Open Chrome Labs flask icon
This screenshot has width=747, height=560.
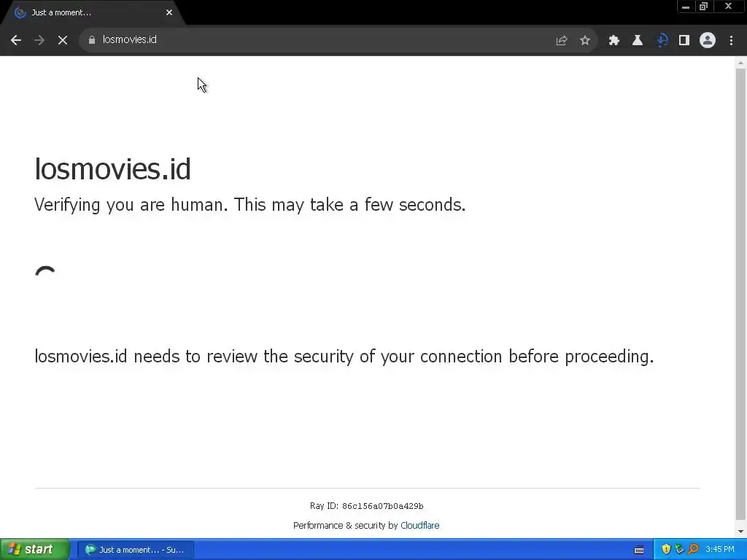(638, 41)
